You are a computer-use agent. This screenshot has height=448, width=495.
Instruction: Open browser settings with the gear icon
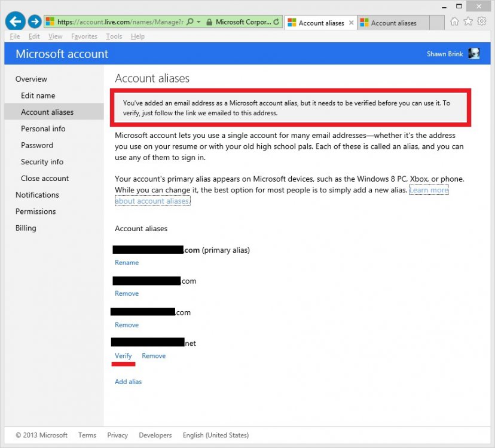coord(481,20)
